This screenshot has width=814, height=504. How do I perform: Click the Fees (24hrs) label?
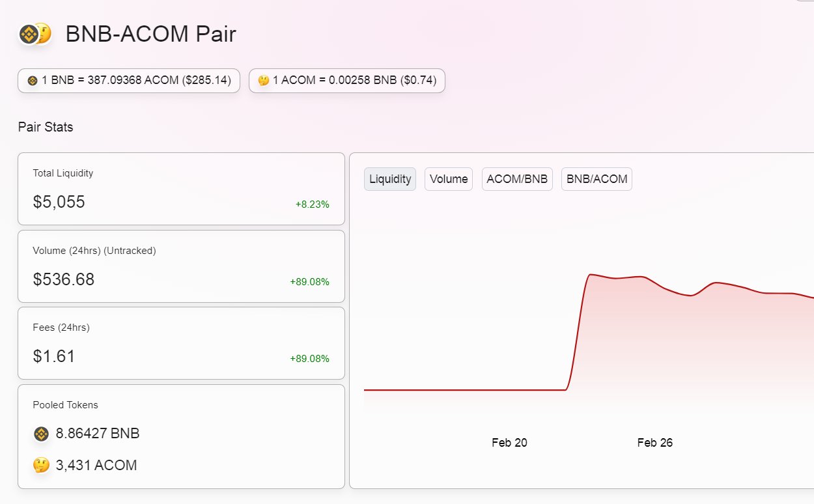[61, 328]
